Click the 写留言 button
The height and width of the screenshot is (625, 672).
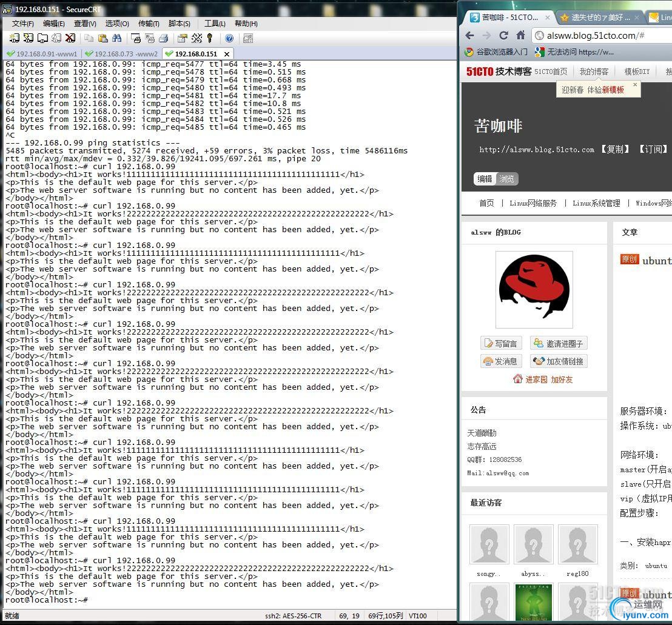tap(501, 344)
